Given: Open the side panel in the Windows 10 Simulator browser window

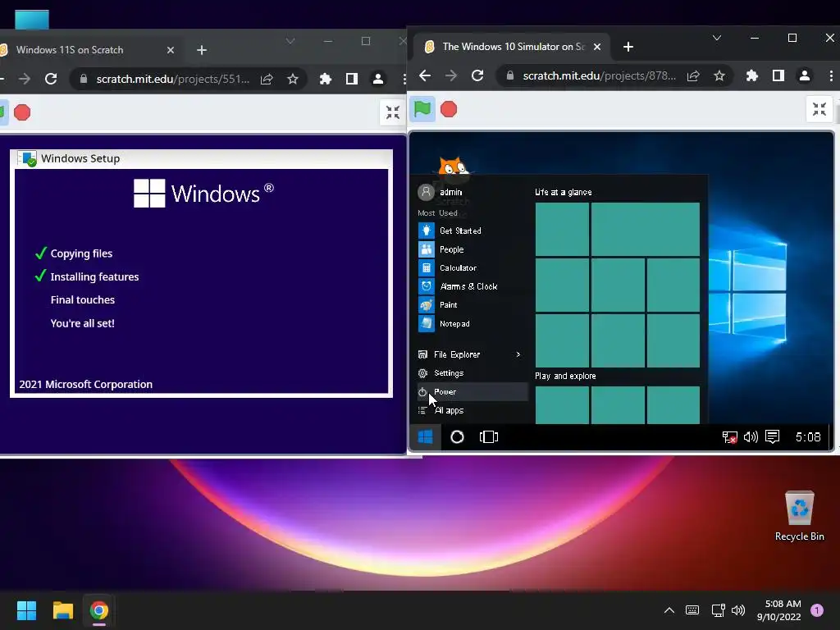Looking at the screenshot, I should 778,75.
